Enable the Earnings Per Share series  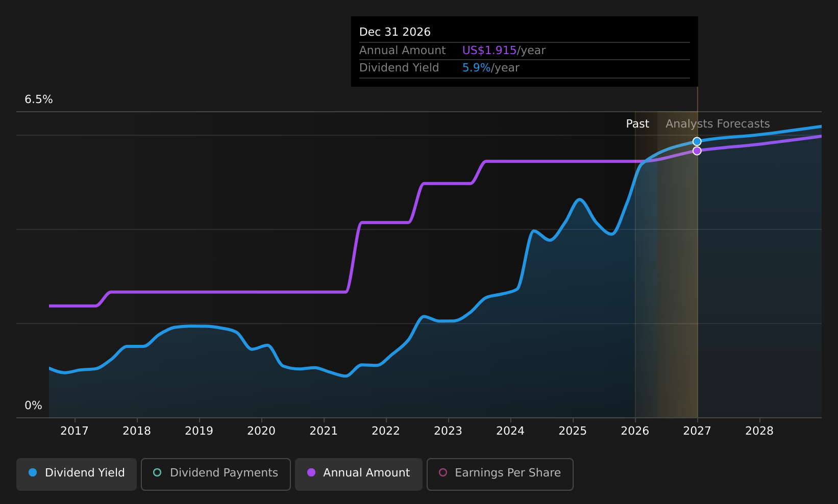click(x=500, y=474)
